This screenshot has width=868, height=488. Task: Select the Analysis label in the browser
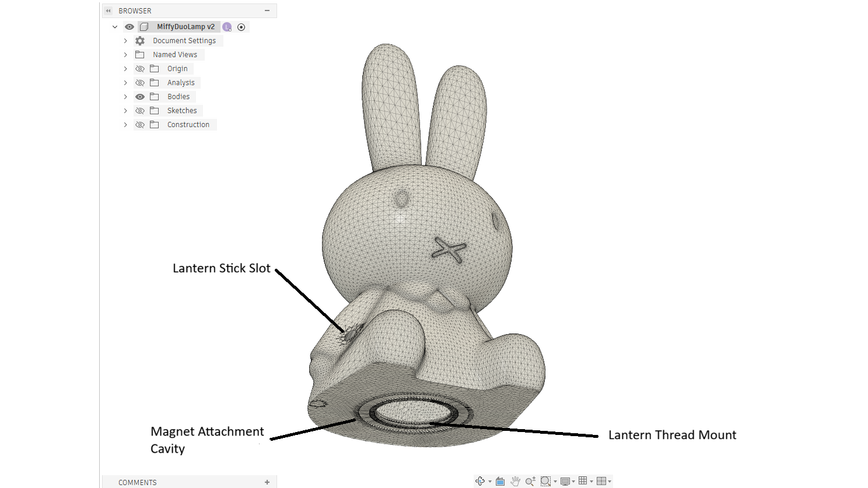click(181, 83)
